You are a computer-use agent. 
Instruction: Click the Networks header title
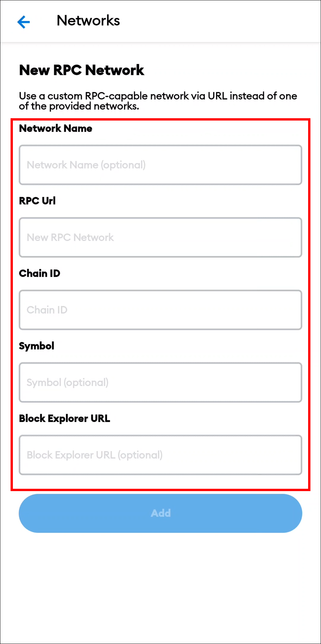(88, 20)
